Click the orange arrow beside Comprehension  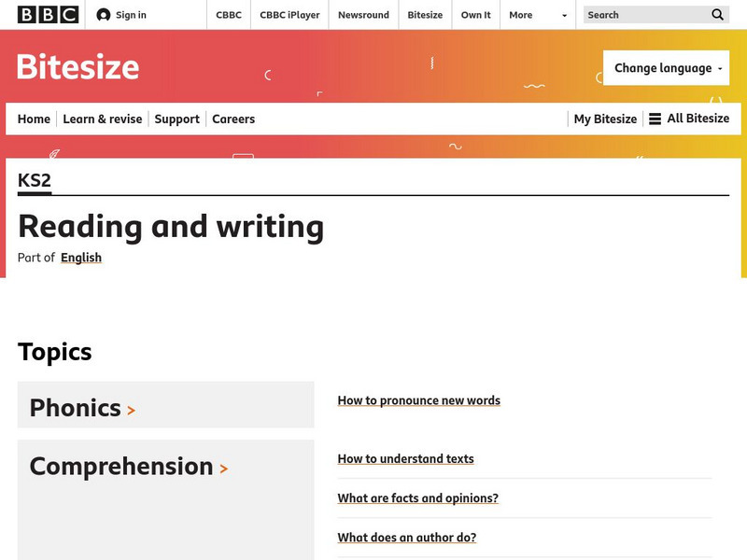pyautogui.click(x=224, y=469)
